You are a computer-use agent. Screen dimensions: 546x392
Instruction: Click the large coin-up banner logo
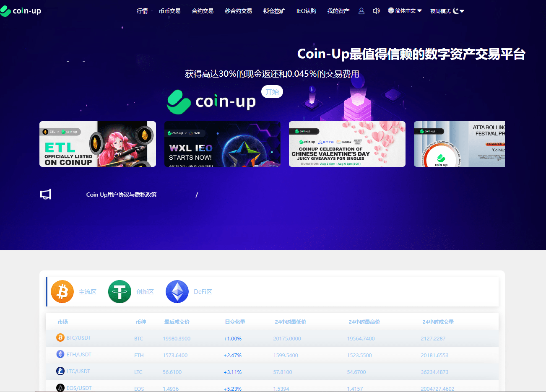[211, 101]
